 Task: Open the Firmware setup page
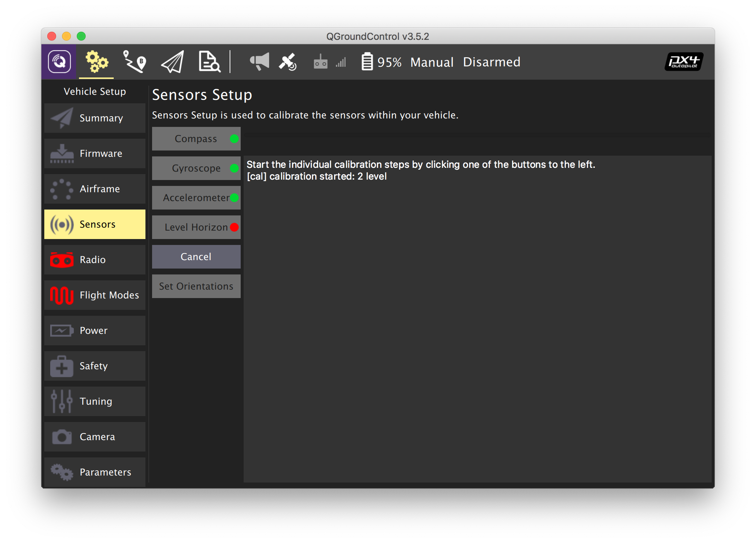(x=95, y=153)
